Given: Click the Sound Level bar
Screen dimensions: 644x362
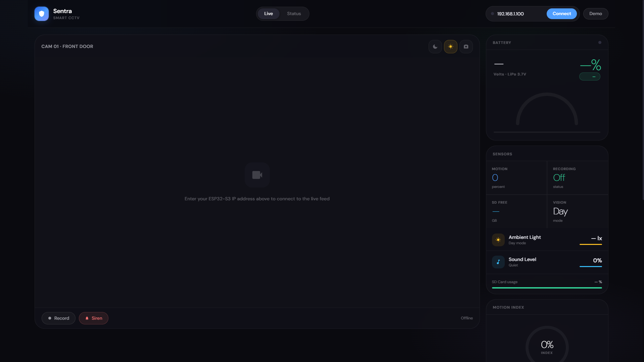Looking at the screenshot, I should pos(591,267).
